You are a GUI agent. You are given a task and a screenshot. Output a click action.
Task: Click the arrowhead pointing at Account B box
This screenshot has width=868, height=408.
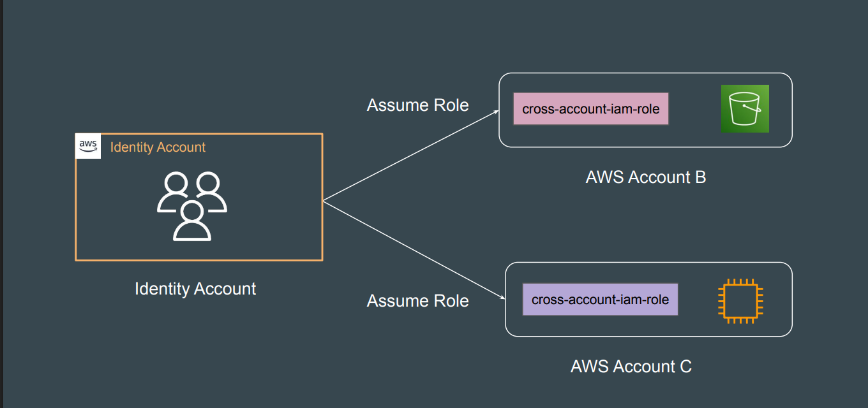click(x=496, y=113)
